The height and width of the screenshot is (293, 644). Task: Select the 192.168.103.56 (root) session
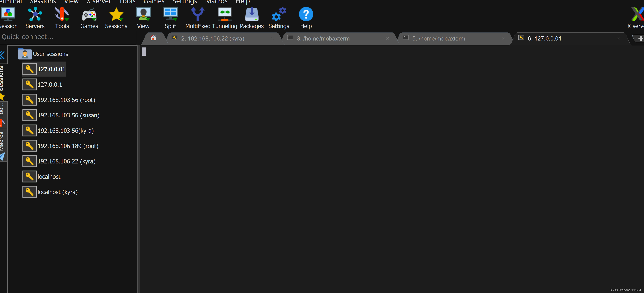(66, 100)
